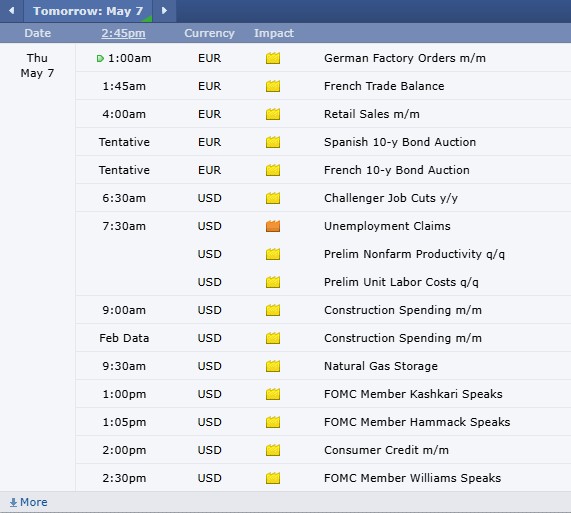Click orange impact icon for Unemployment Claims
This screenshot has width=571, height=513.
273,226
